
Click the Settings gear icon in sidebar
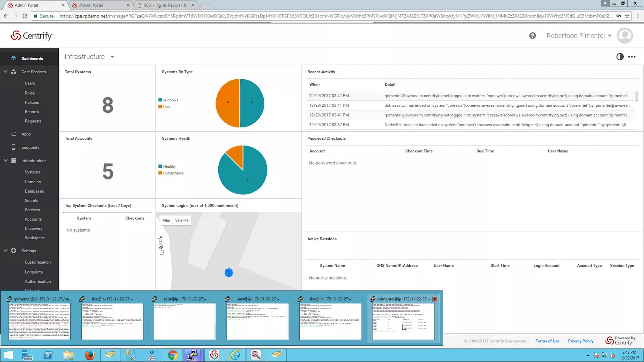(13, 251)
